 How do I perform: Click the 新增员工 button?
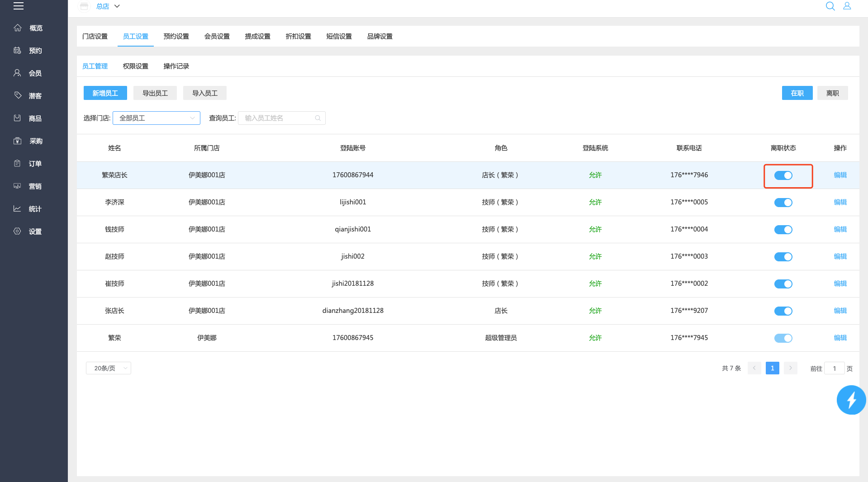pyautogui.click(x=105, y=93)
